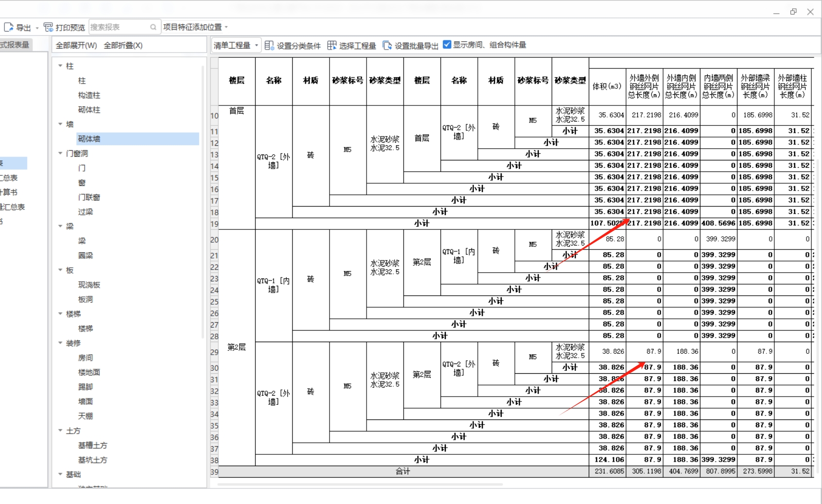Screen dimensions: 822x504
Task: Collapse the 门窗洞 tree group
Action: [x=60, y=153]
